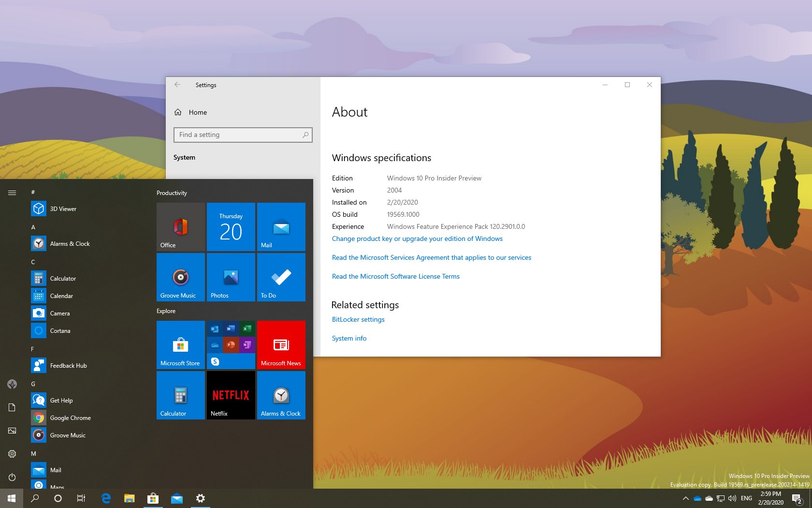Viewport: 812px width, 508px height.
Task: Click Change product key or upgrade link
Action: [417, 239]
